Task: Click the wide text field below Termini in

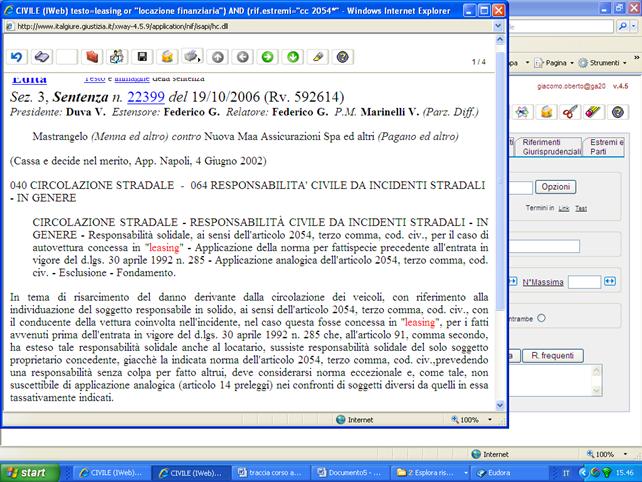Action: pos(545,246)
